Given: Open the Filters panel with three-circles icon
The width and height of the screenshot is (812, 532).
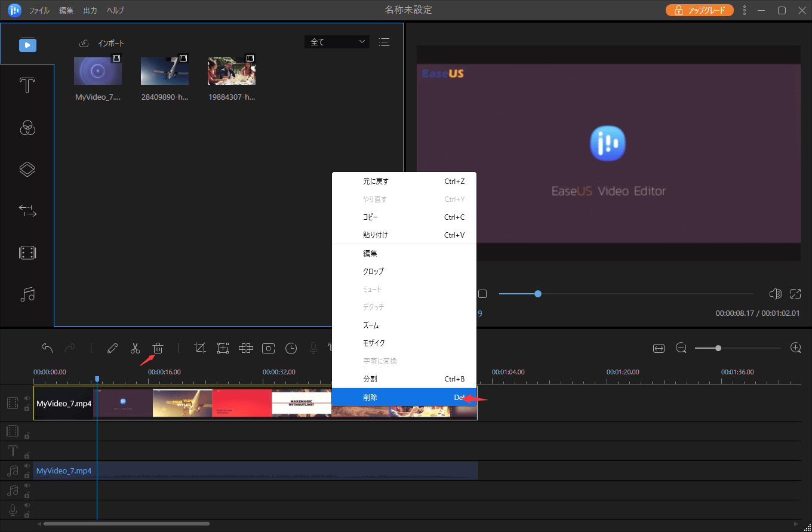Looking at the screenshot, I should point(27,127).
